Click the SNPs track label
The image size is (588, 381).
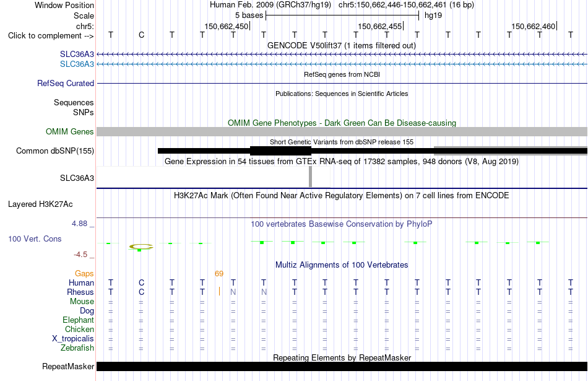(84, 112)
